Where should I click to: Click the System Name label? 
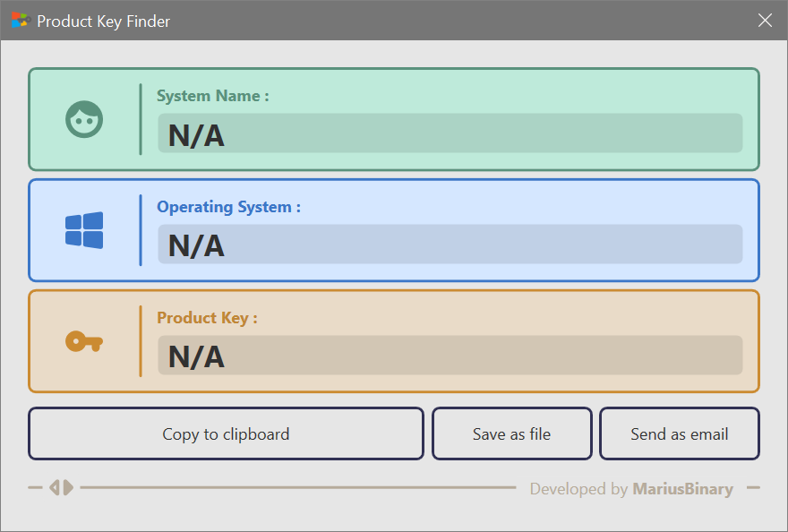coord(212,96)
